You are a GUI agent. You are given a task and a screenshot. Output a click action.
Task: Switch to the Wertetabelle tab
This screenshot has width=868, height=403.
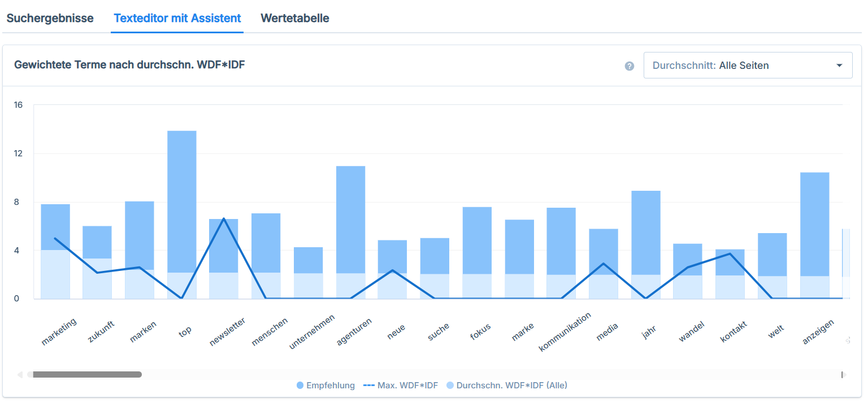coord(294,18)
